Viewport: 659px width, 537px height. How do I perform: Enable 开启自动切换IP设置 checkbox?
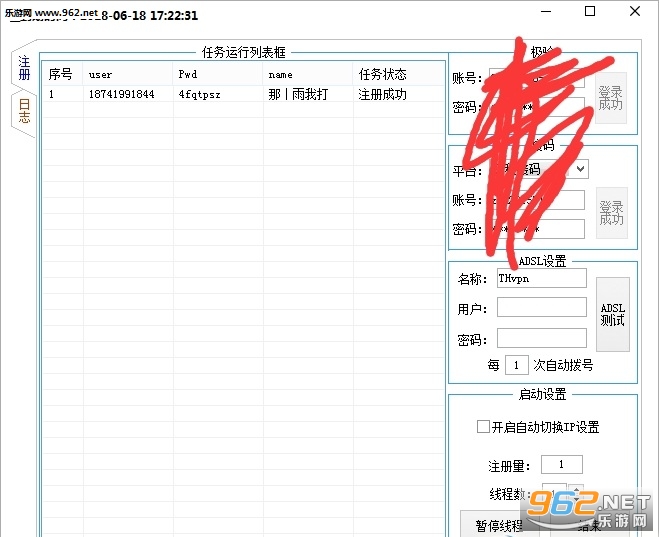483,426
